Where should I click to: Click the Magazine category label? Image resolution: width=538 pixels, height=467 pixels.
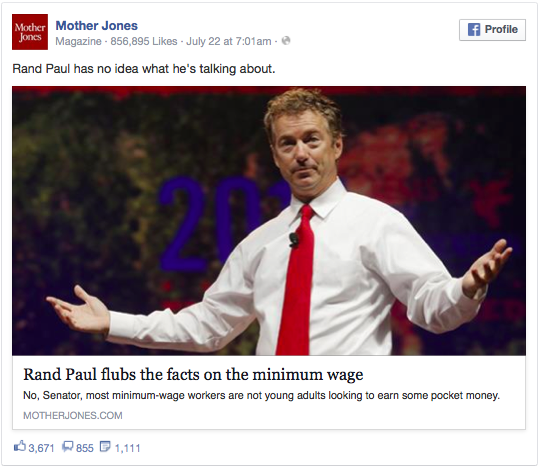pyautogui.click(x=79, y=41)
